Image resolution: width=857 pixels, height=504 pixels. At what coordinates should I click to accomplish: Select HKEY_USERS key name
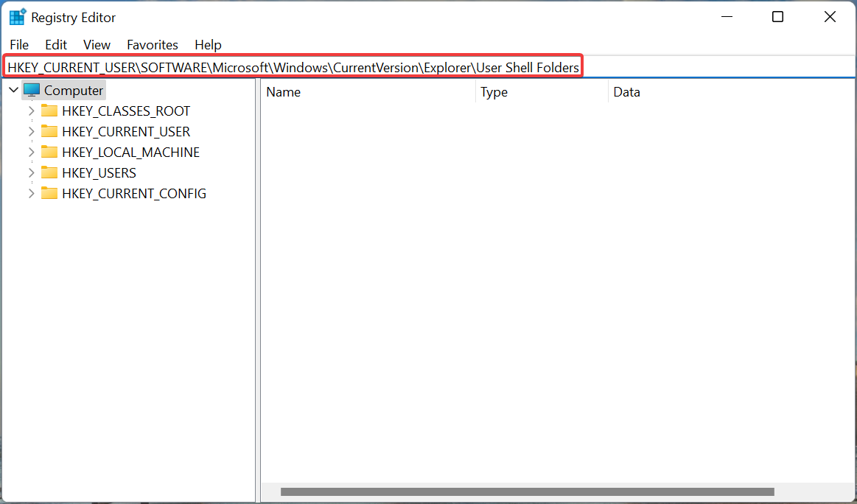pos(99,172)
